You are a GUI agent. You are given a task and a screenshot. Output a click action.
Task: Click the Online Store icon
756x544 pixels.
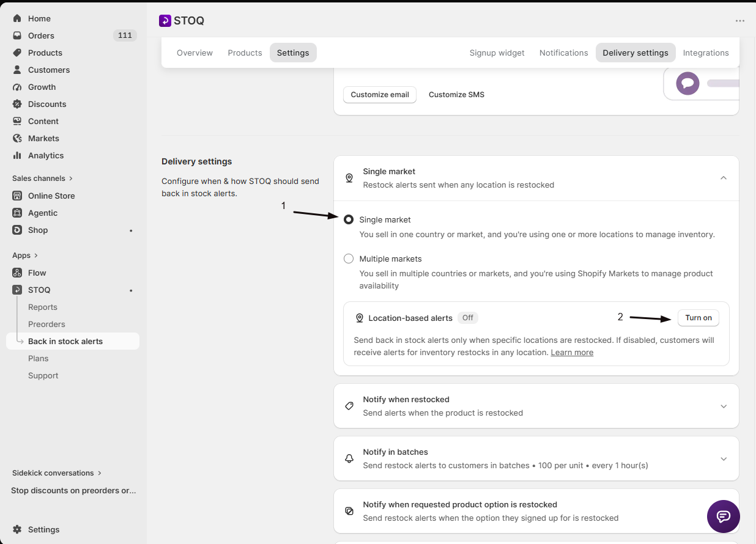pos(17,196)
